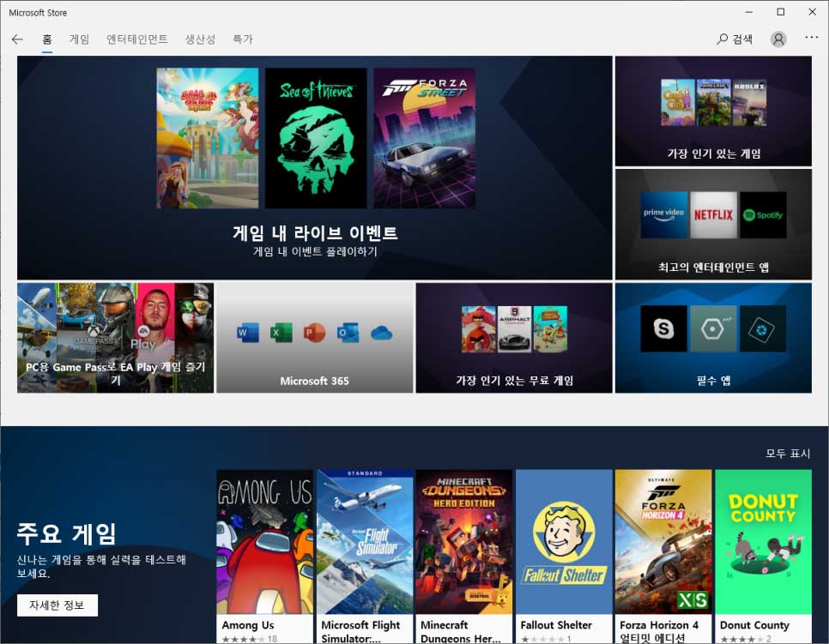Image resolution: width=829 pixels, height=644 pixels.
Task: Click the Netflix icon
Action: pyautogui.click(x=713, y=214)
